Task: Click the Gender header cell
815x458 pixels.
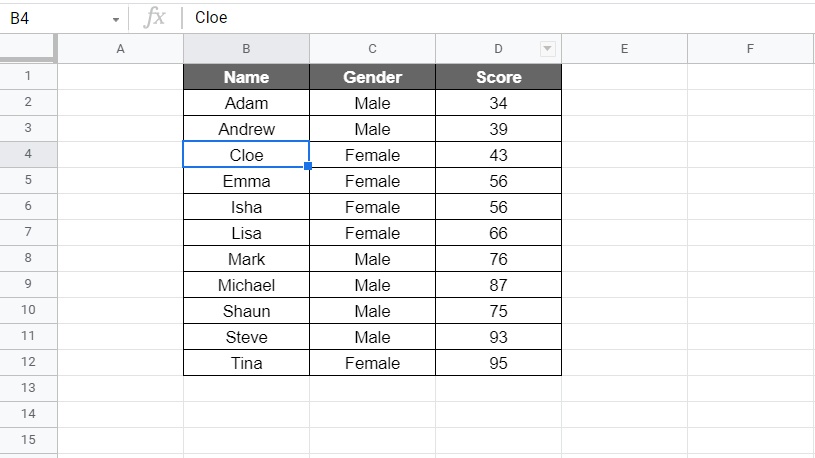Action: click(372, 77)
